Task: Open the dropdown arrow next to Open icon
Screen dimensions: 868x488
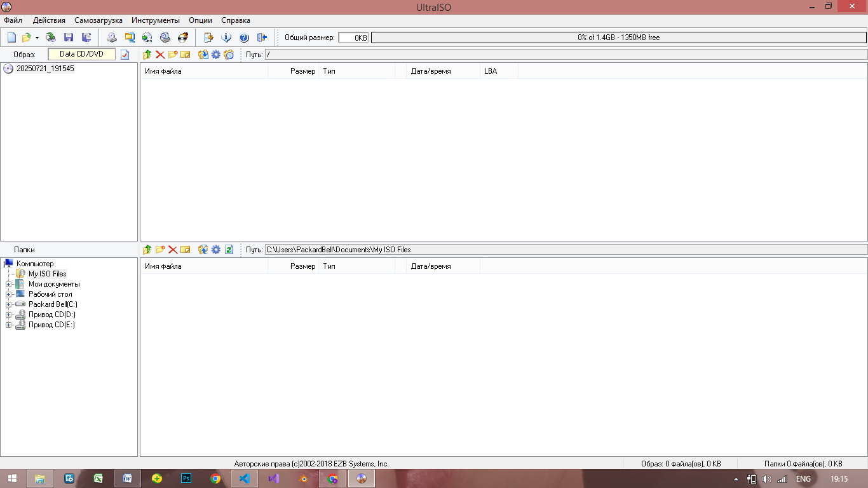Action: point(37,37)
